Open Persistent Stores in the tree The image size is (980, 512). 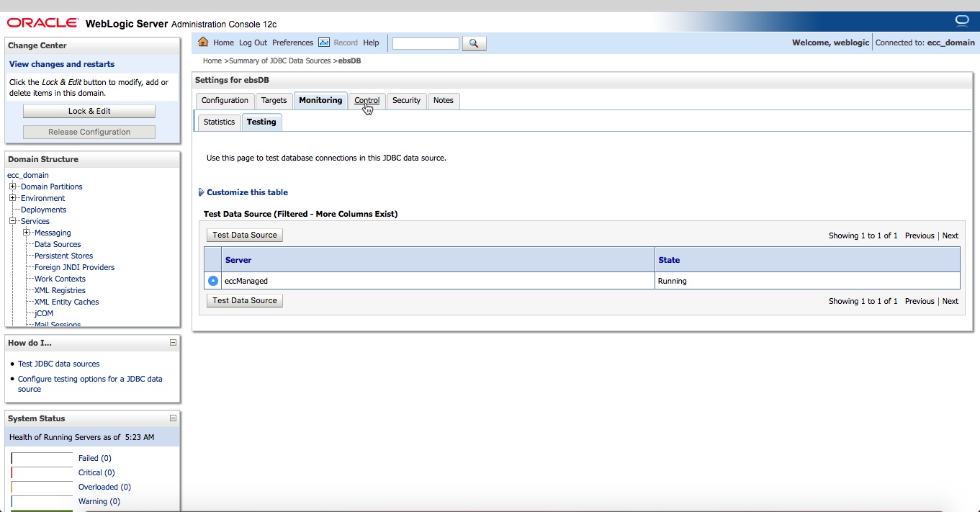(63, 256)
